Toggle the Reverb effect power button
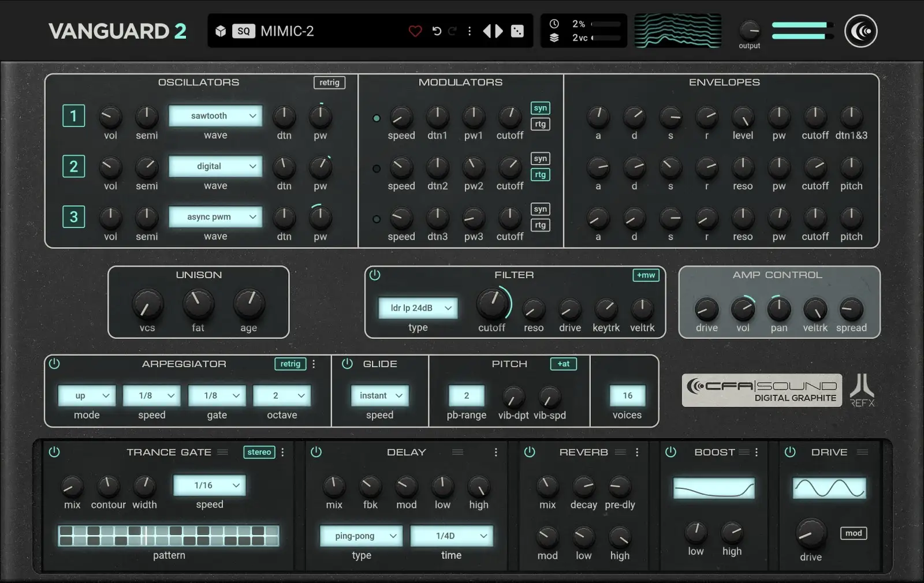 tap(530, 452)
